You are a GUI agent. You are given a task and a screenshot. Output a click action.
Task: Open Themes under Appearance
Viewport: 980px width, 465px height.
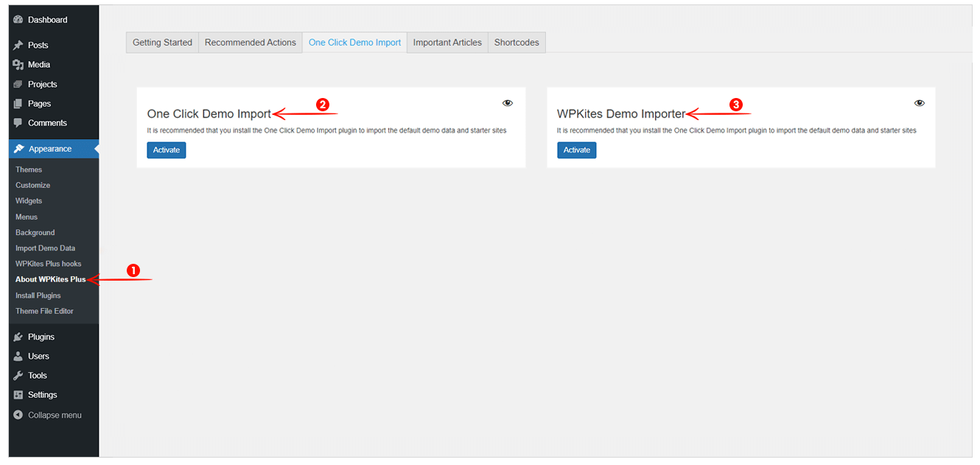tap(29, 169)
